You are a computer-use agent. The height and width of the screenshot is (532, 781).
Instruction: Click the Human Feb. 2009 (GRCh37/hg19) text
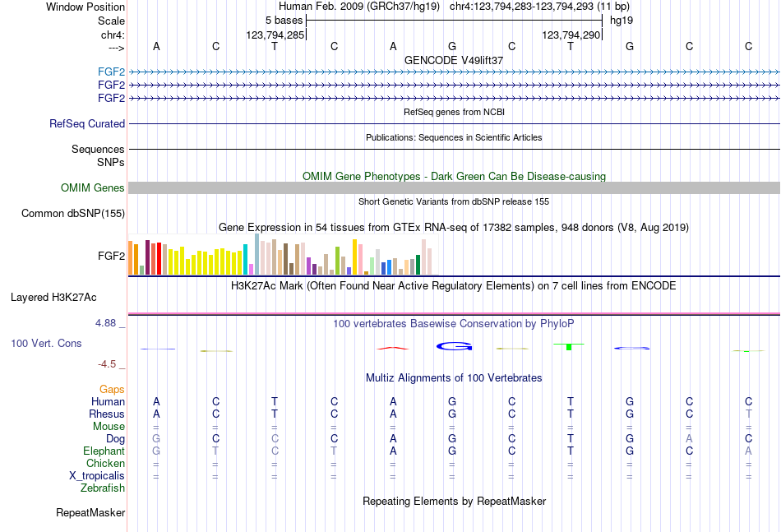(x=359, y=7)
